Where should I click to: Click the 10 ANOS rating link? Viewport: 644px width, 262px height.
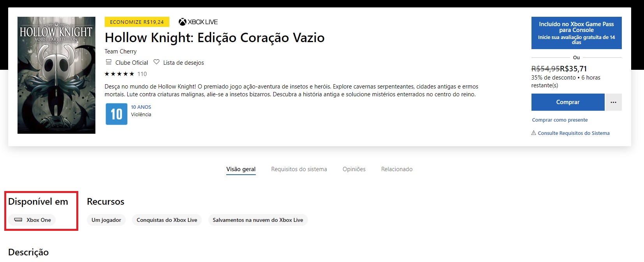pos(141,107)
